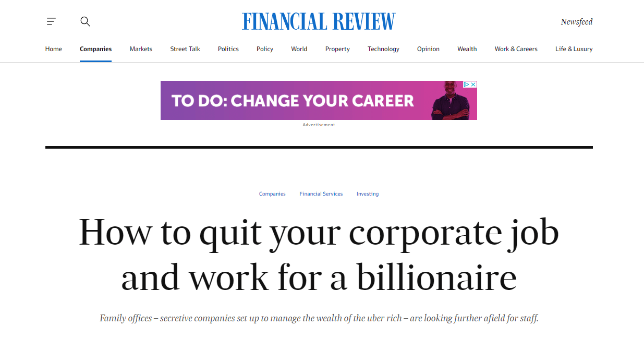Close the ad with X icon
644x350 pixels.
tap(473, 85)
